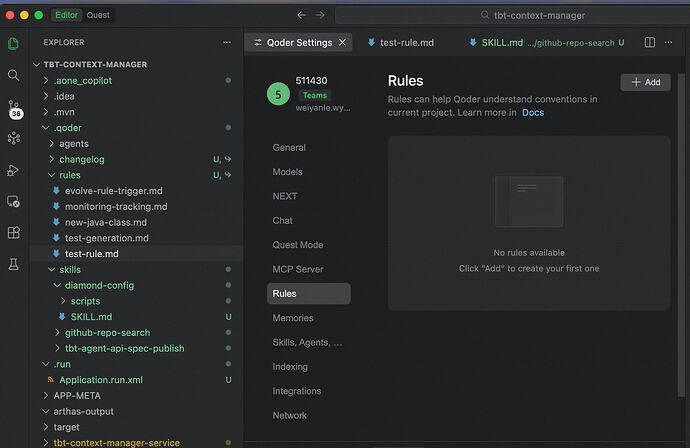Open editor more actions ellipsis

pyautogui.click(x=668, y=43)
